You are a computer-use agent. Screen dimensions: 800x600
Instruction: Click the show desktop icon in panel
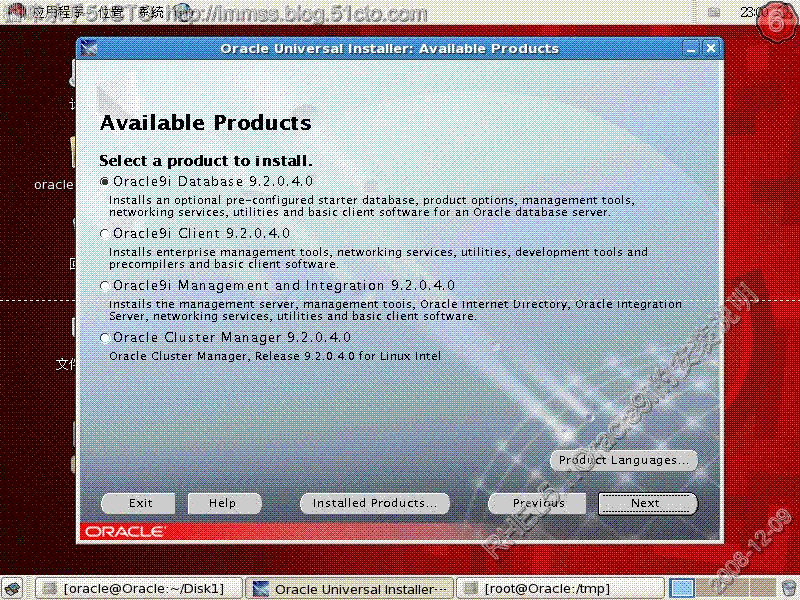[x=14, y=588]
